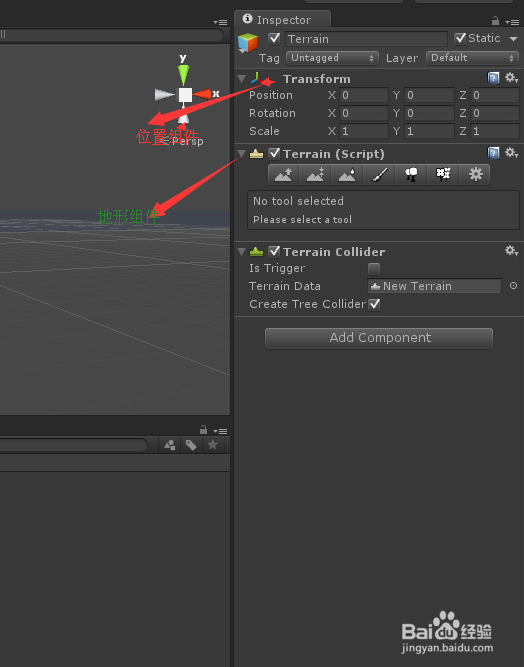Open the Tag Untagged dropdown

[332, 58]
